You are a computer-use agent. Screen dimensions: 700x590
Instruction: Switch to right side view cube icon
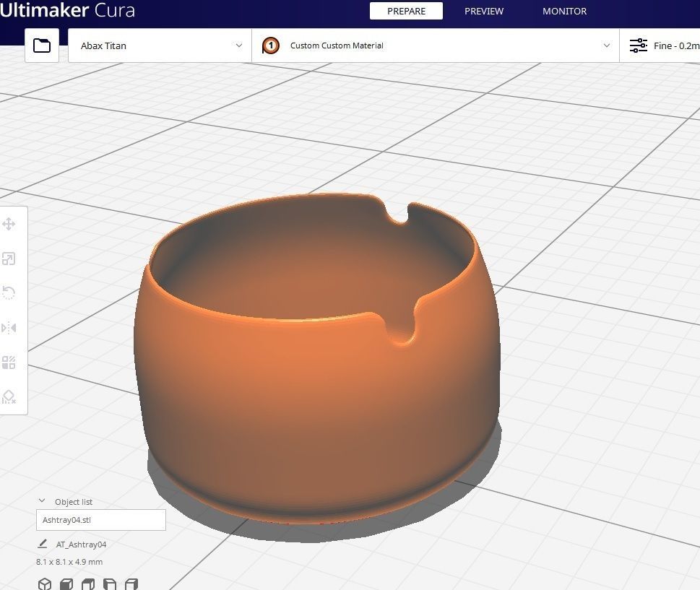coord(131,584)
